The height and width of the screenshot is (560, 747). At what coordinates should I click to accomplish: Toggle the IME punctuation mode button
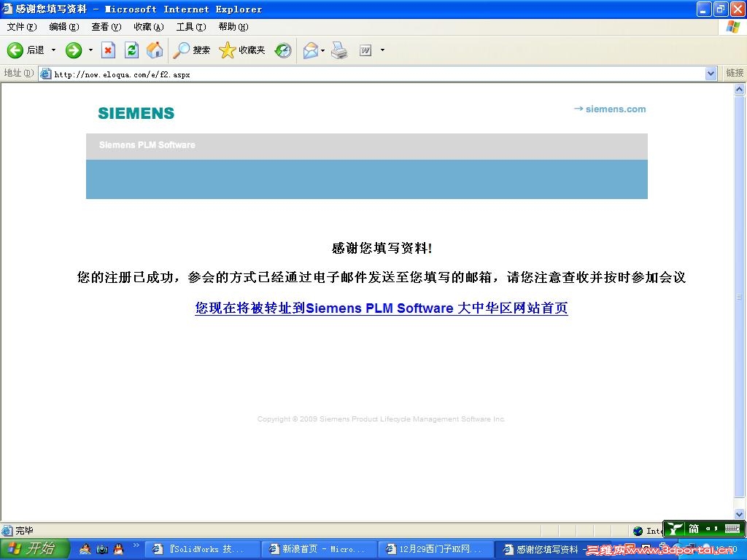711,529
